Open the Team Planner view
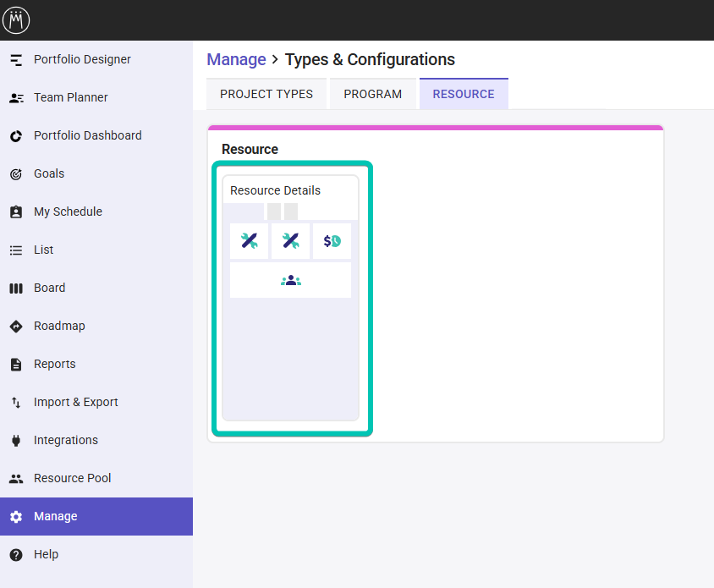The height and width of the screenshot is (588, 714). click(x=96, y=97)
